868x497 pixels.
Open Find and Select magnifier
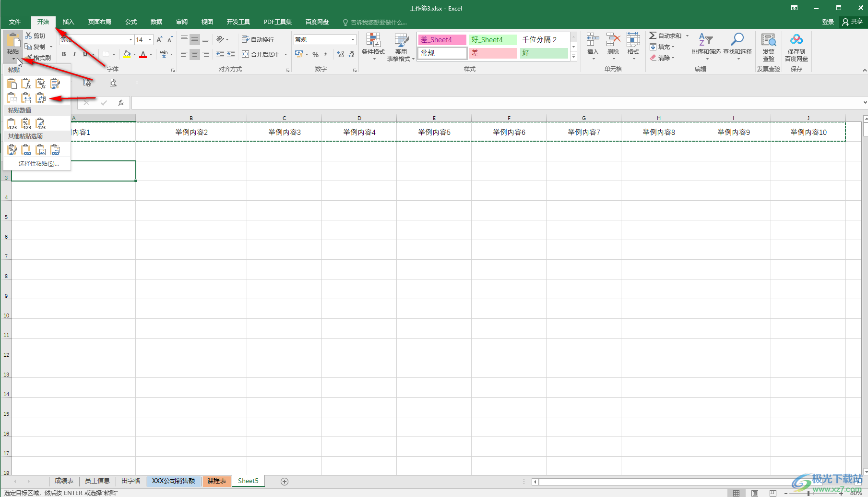click(x=737, y=47)
